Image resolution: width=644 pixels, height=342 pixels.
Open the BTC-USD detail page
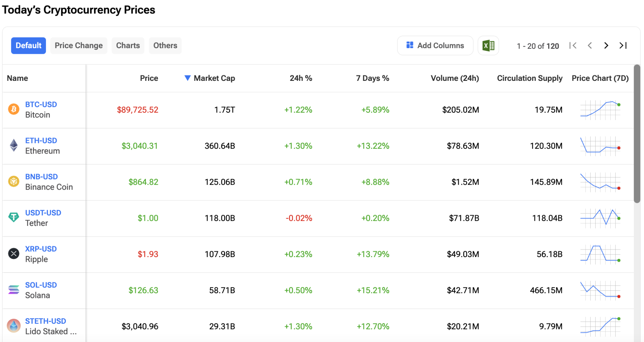(41, 104)
